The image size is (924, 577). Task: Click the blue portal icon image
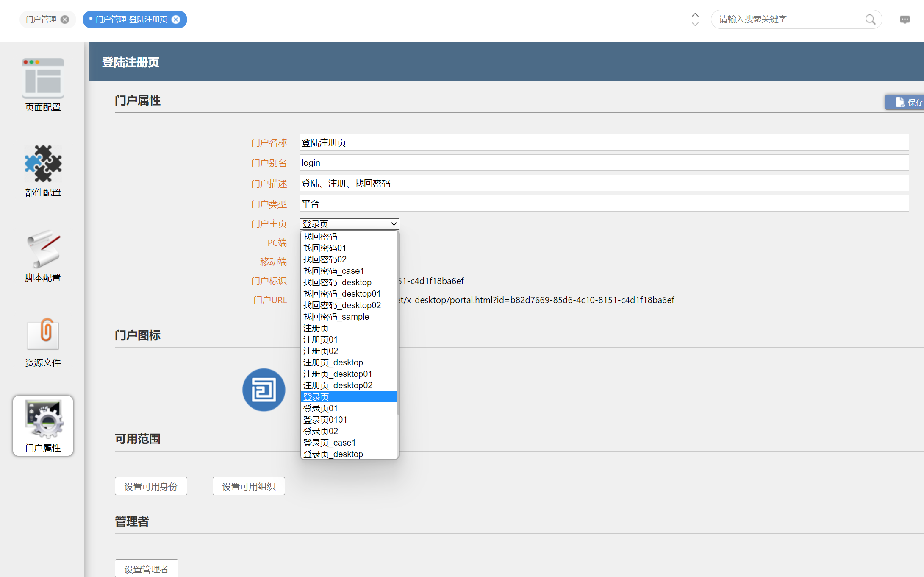(x=264, y=390)
